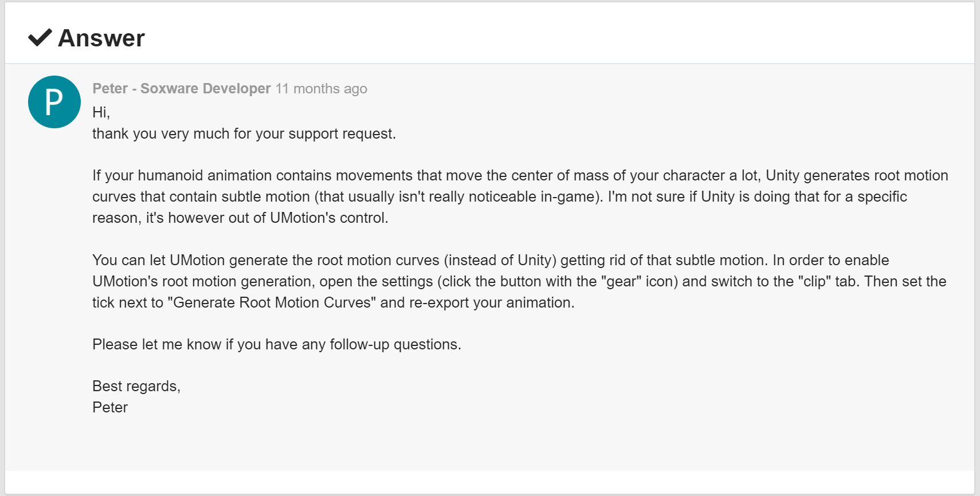Click the follow-up questions sentence
Screen dimensions: 980x496
click(277, 344)
